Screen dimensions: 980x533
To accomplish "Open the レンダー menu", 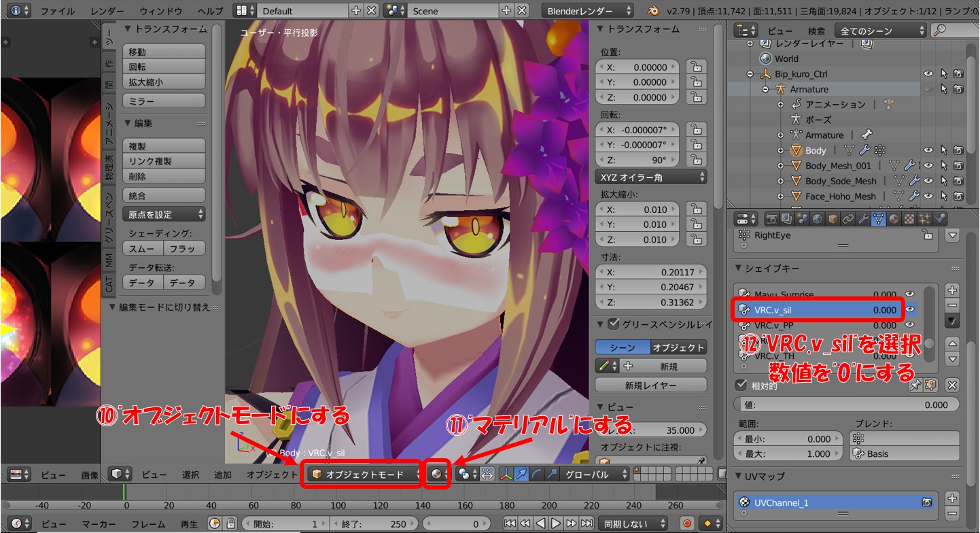I will click(107, 11).
